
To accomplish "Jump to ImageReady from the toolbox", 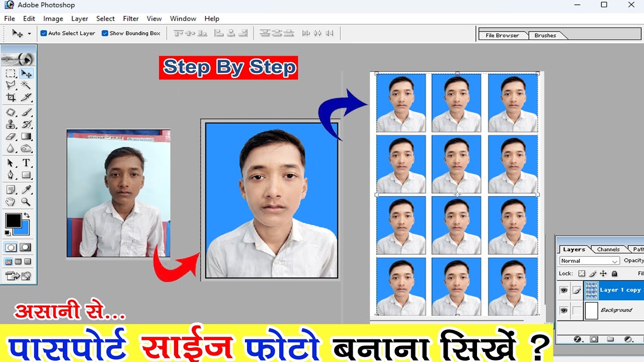I will pos(18,276).
